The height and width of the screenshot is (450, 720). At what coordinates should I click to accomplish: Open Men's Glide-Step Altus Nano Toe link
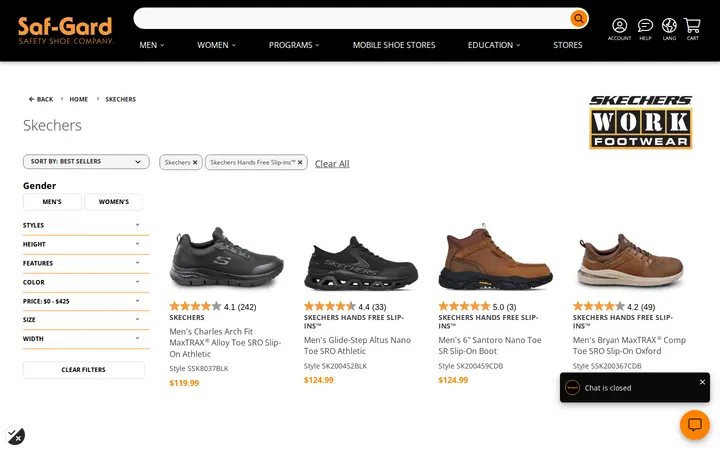click(x=357, y=345)
